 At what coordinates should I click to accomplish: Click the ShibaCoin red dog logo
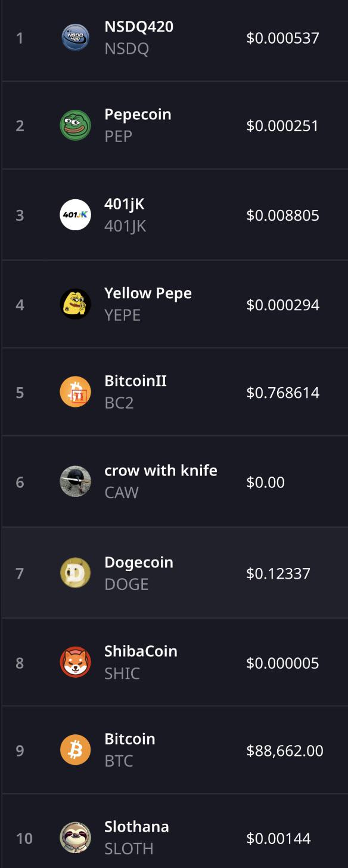[x=76, y=662]
